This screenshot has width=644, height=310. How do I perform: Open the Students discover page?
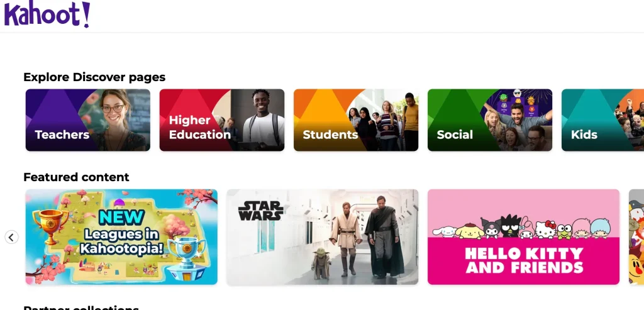coord(356,120)
